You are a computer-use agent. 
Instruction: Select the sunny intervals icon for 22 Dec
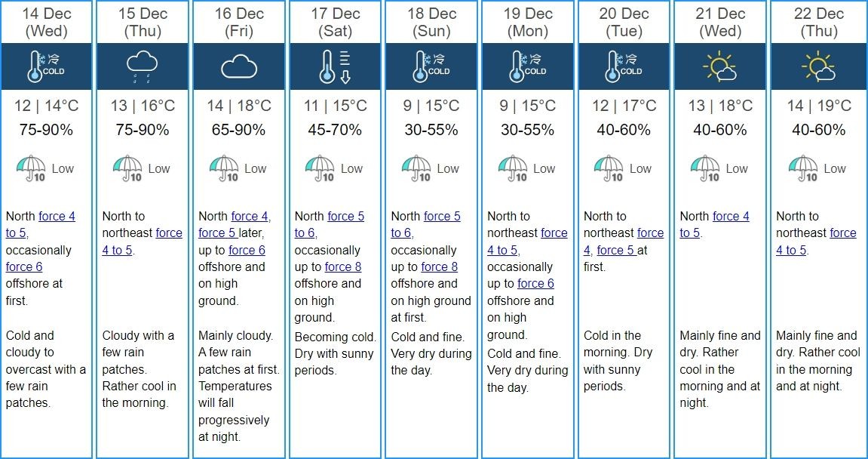(818, 66)
